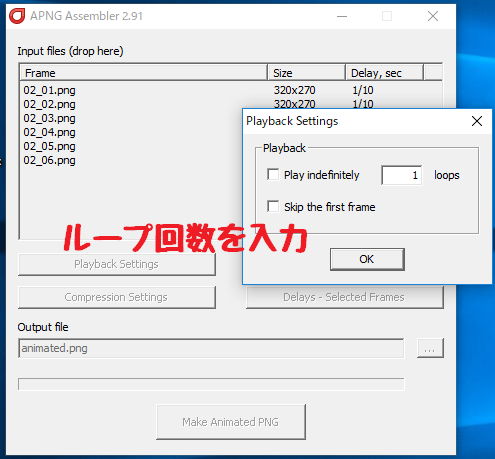This screenshot has width=495, height=459.
Task: Select the 02_04.png frame row
Action: pos(131,132)
